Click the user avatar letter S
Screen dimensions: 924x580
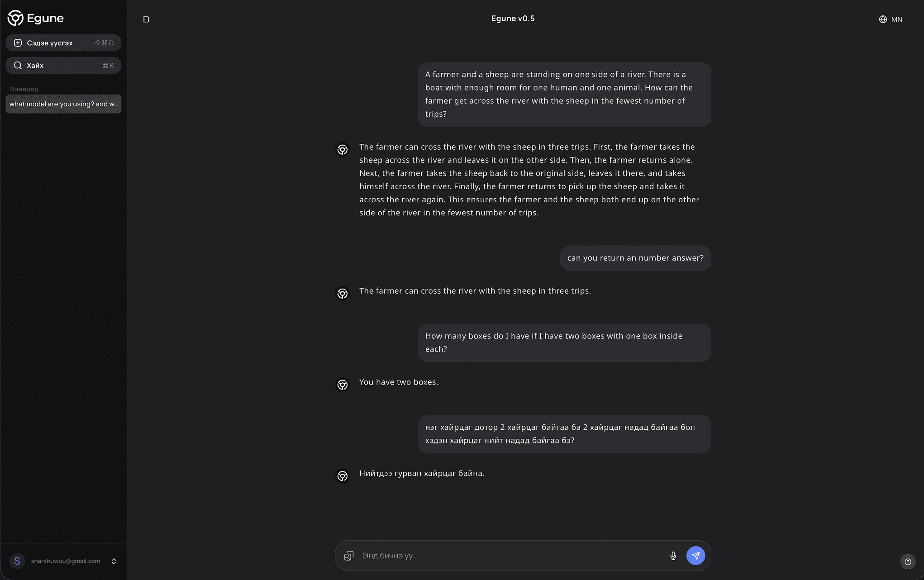tap(17, 561)
